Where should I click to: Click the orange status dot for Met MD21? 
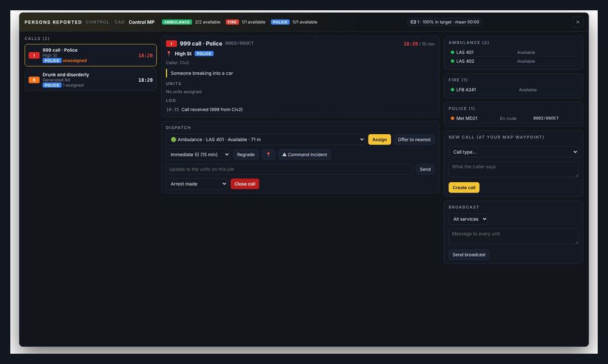(452, 118)
